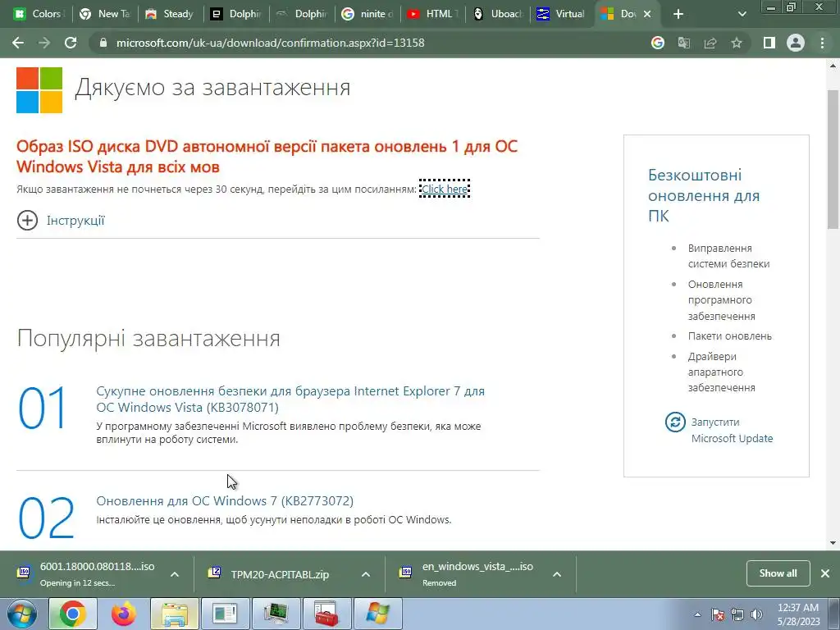The width and height of the screenshot is (840, 630).
Task: Click the Chrome taskbar icon
Action: tap(73, 614)
